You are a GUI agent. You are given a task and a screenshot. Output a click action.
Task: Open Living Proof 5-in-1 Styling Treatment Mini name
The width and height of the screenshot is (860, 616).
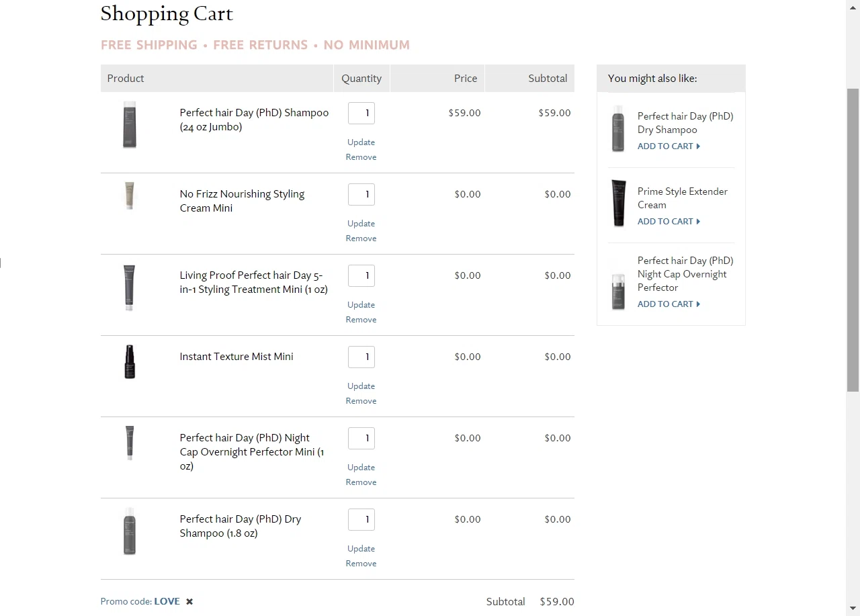point(253,282)
